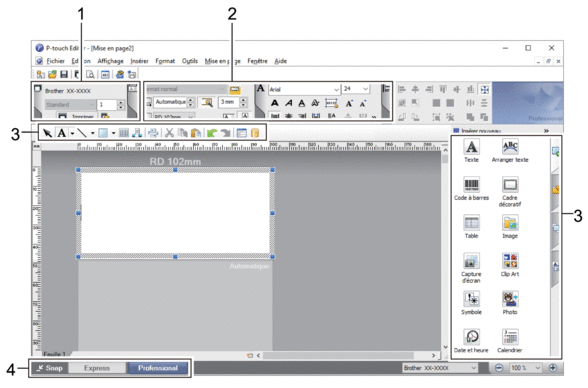Viewport: 588px width, 388px height.
Task: Select the arrow pointer tool
Action: tap(47, 133)
